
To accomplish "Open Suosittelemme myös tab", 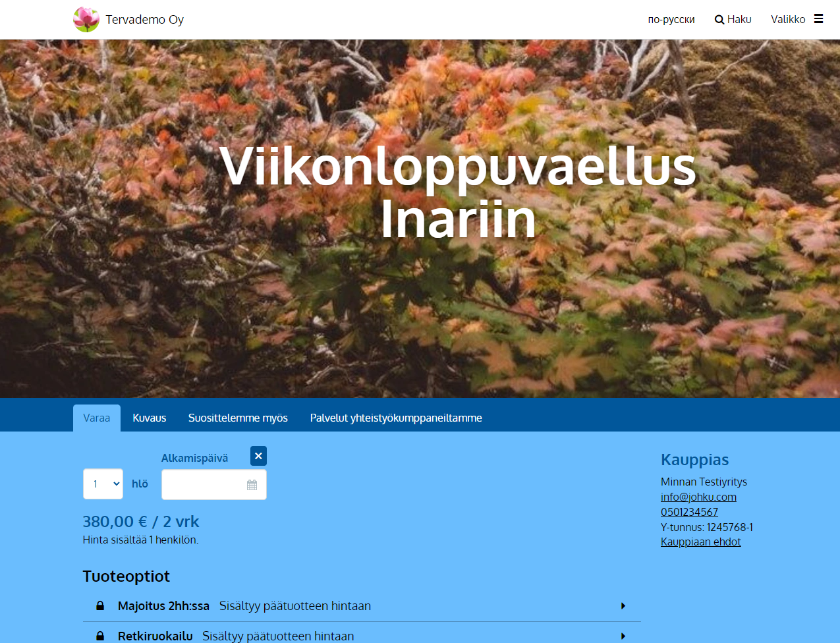I will (238, 418).
